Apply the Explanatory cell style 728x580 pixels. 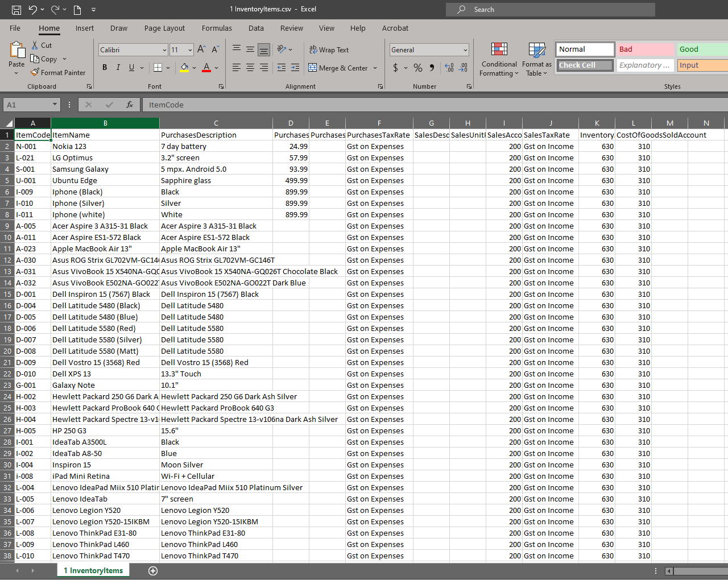coord(646,65)
